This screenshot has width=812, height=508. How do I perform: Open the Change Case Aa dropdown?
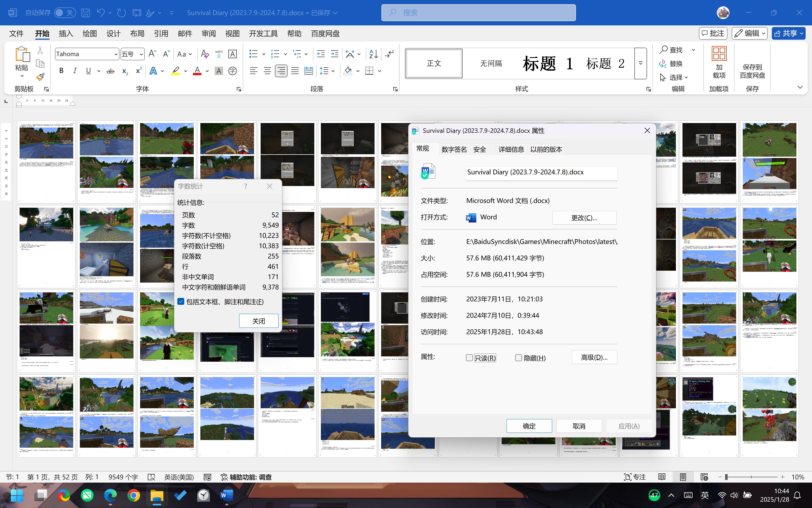pos(184,54)
